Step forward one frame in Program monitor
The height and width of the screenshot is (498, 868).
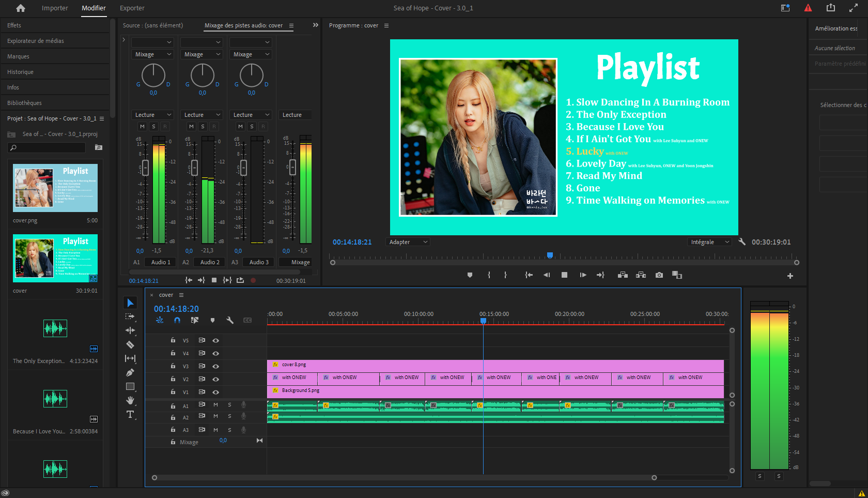tap(583, 275)
